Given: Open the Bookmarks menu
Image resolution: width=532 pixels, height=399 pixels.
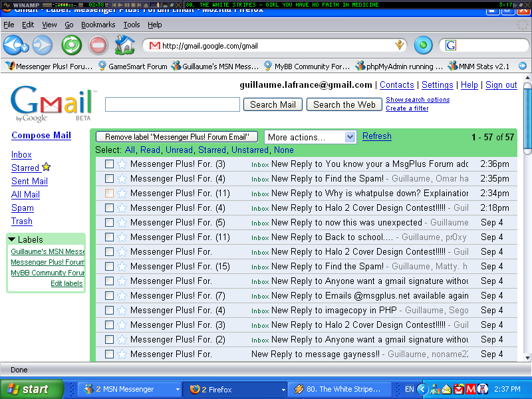Looking at the screenshot, I should [98, 25].
